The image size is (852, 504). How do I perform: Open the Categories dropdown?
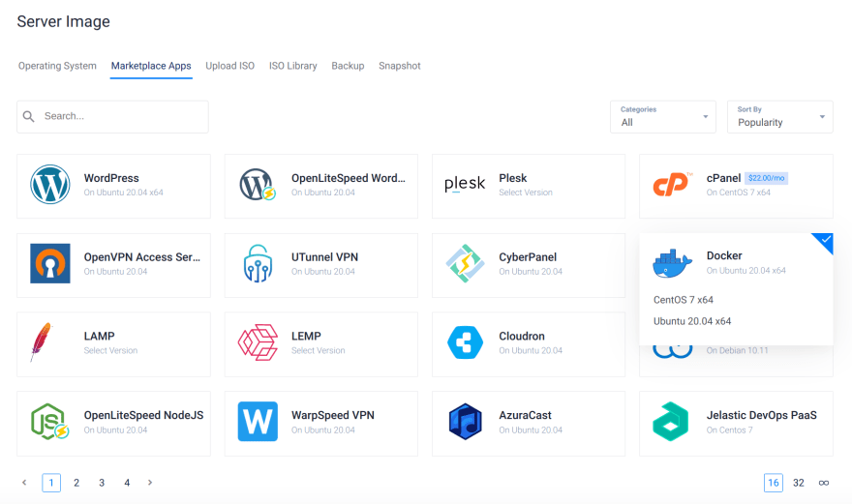[x=663, y=117]
